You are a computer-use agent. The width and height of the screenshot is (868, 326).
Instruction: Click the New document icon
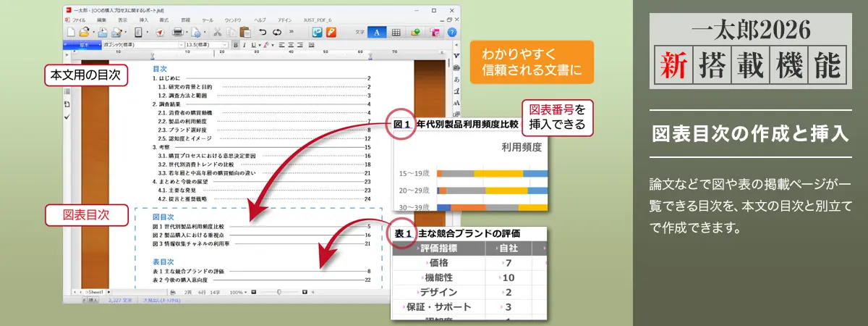70,33
